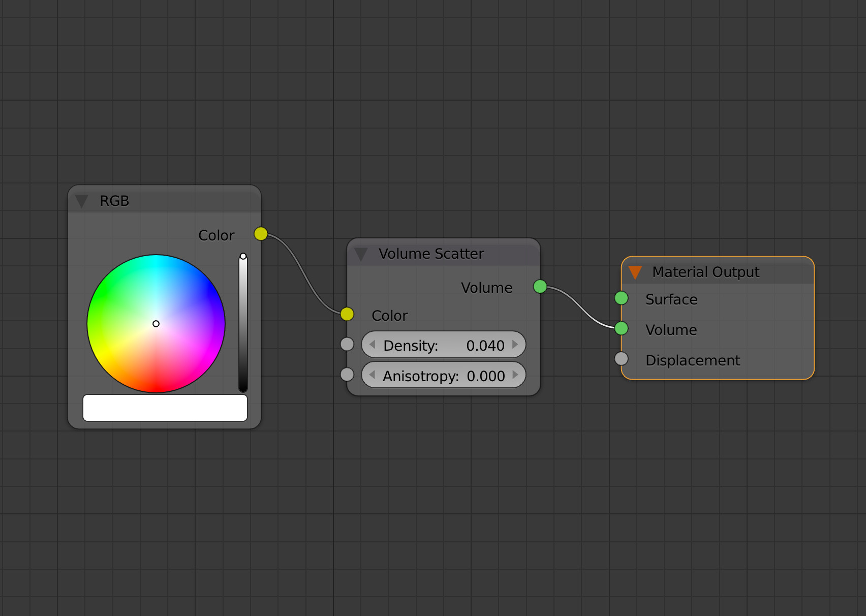Click the Density value field
Image resolution: width=866 pixels, height=616 pixels.
(443, 345)
